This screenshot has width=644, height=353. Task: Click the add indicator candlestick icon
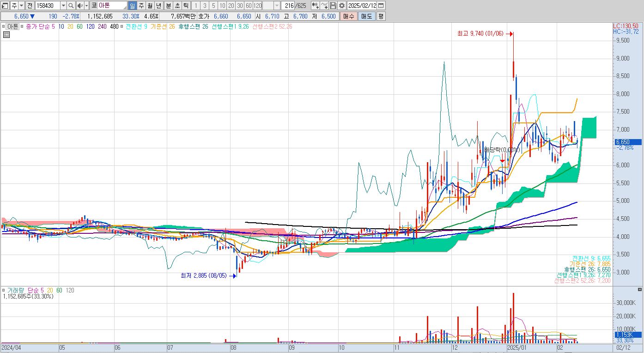(x=316, y=6)
